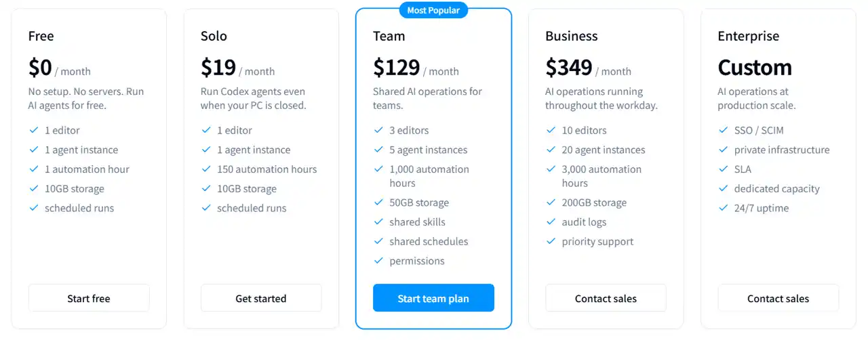Image resolution: width=868 pixels, height=340 pixels.
Task: Click checkmark beside 150 automation hours
Action: pyautogui.click(x=206, y=169)
